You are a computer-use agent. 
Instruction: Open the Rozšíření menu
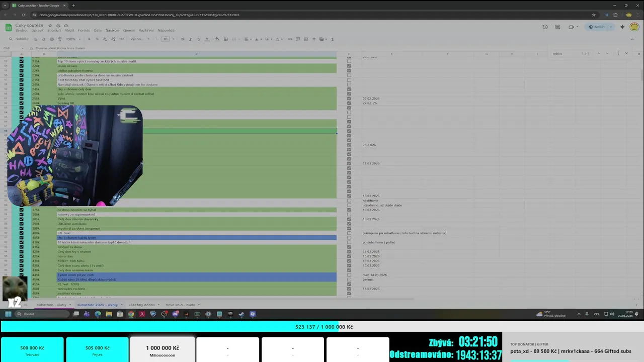[x=146, y=30]
